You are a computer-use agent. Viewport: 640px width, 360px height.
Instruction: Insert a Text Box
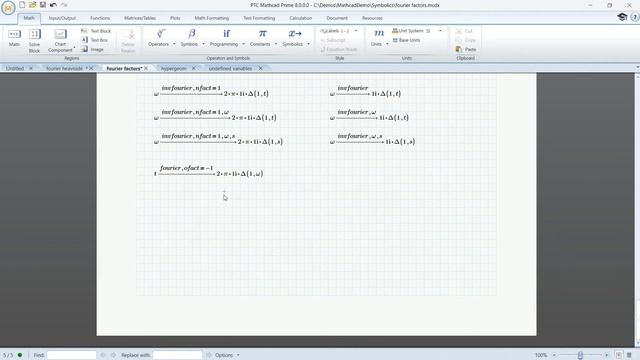point(95,40)
